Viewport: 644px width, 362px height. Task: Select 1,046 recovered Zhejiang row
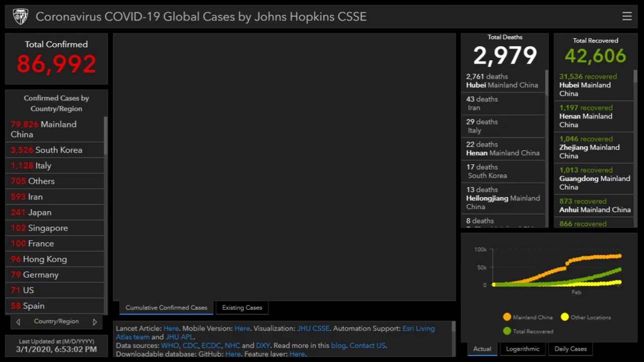pyautogui.click(x=594, y=148)
